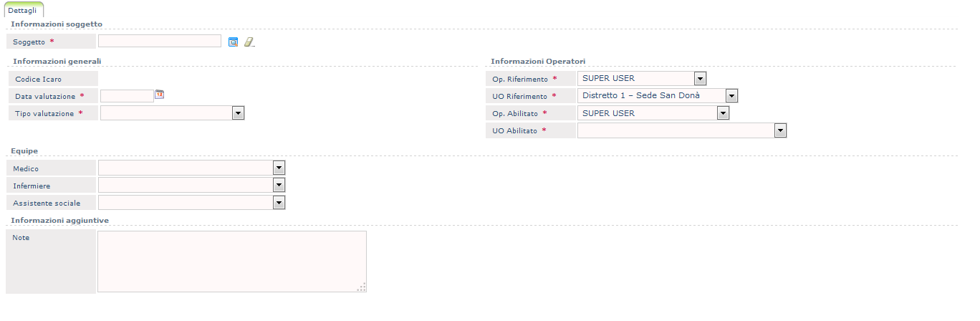Open the Infermiere dropdown list
Screen dimensions: 980x321
click(x=279, y=186)
